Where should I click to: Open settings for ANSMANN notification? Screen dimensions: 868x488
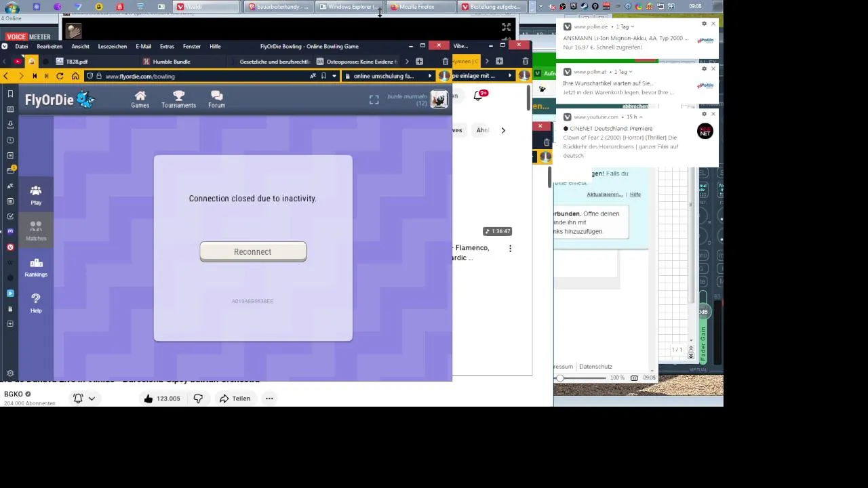pos(704,24)
